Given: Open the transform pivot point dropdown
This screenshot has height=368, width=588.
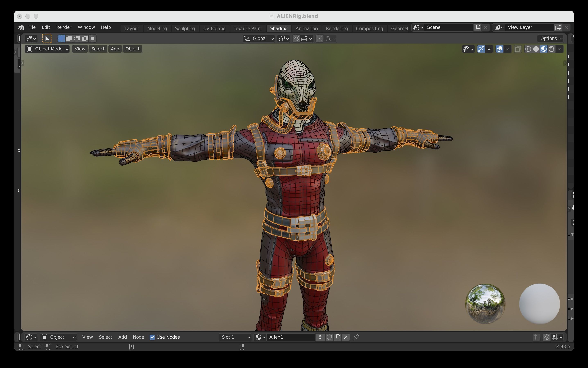Looking at the screenshot, I should (x=284, y=39).
